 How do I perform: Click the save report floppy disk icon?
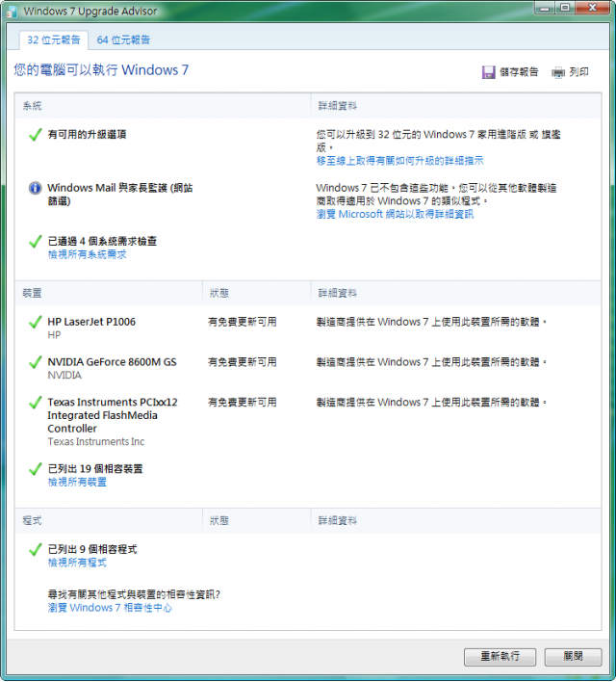489,72
